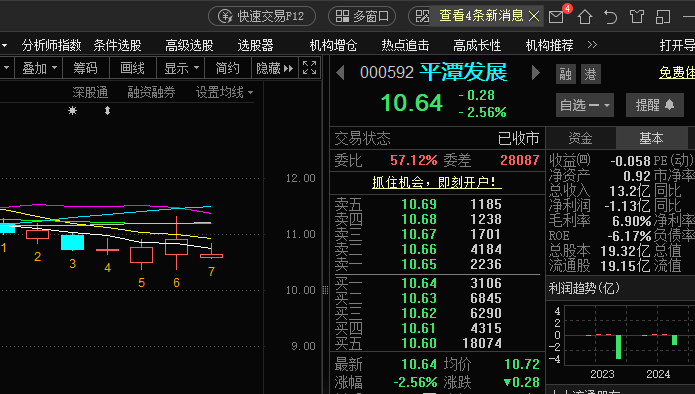Open the 自选 watchlist dropdown
This screenshot has height=394, width=695.
pyautogui.click(x=585, y=105)
